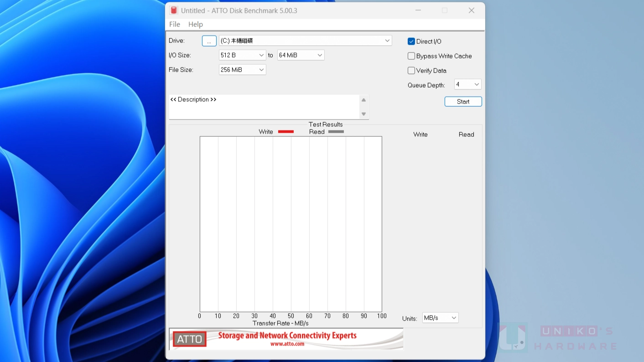The height and width of the screenshot is (362, 644).
Task: Click the "Queue Depth:" label
Action: click(x=426, y=85)
